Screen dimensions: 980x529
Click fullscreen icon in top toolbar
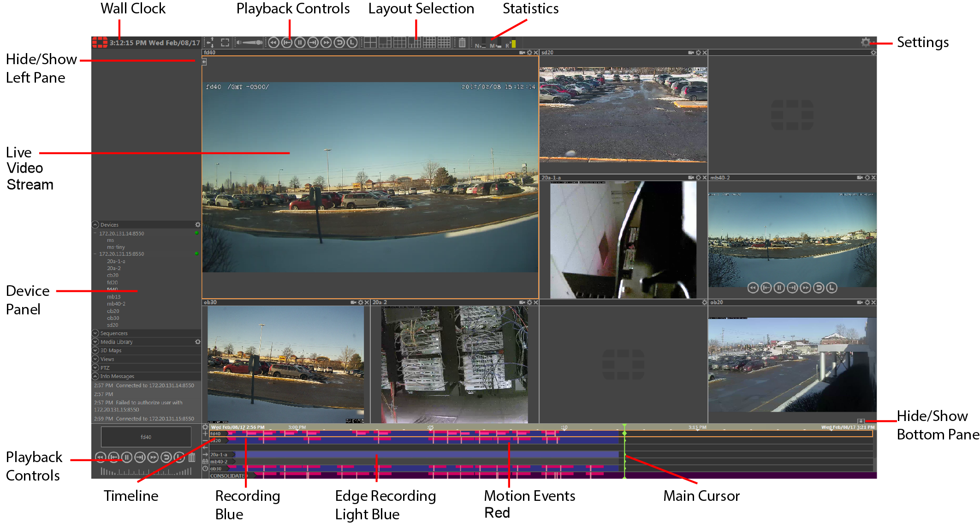pos(225,43)
